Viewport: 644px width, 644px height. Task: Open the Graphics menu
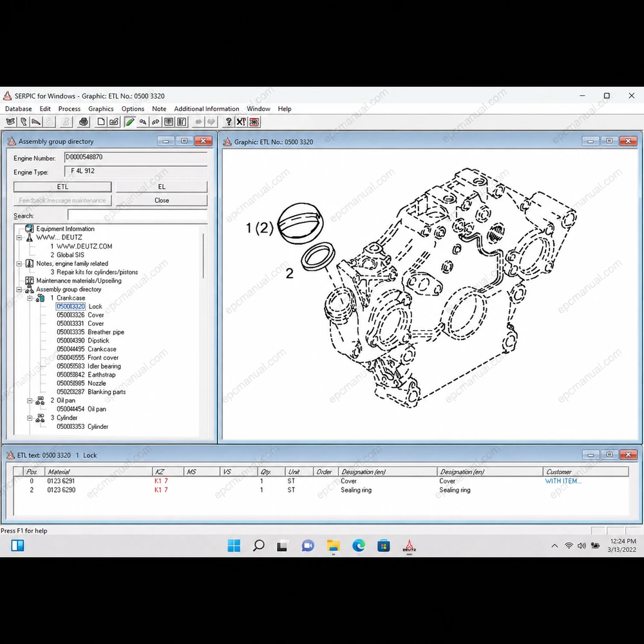click(x=101, y=108)
